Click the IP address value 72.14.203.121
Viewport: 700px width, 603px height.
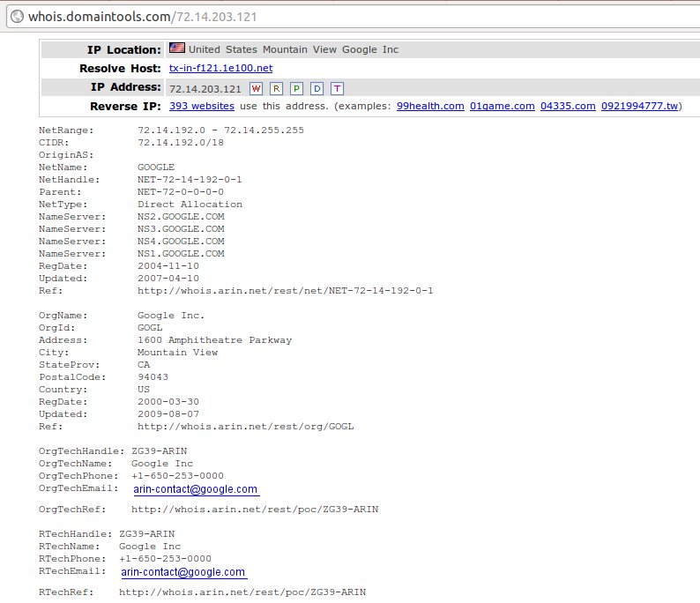tap(205, 89)
